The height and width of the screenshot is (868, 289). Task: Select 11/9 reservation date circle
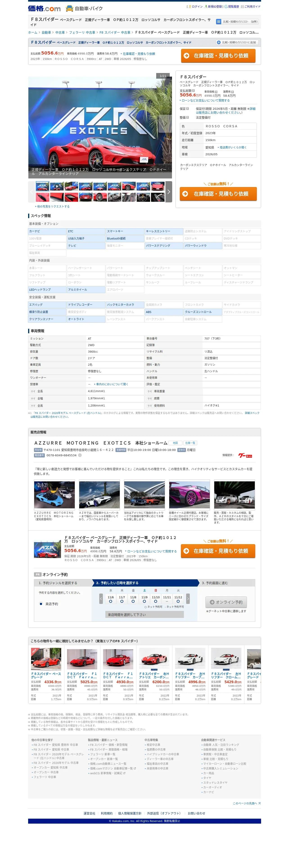tap(144, 601)
